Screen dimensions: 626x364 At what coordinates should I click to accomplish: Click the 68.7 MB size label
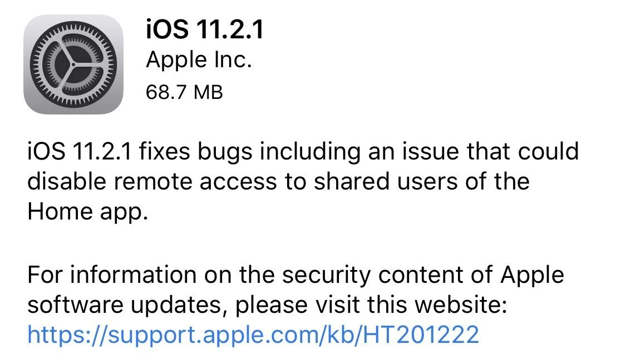pos(184,92)
